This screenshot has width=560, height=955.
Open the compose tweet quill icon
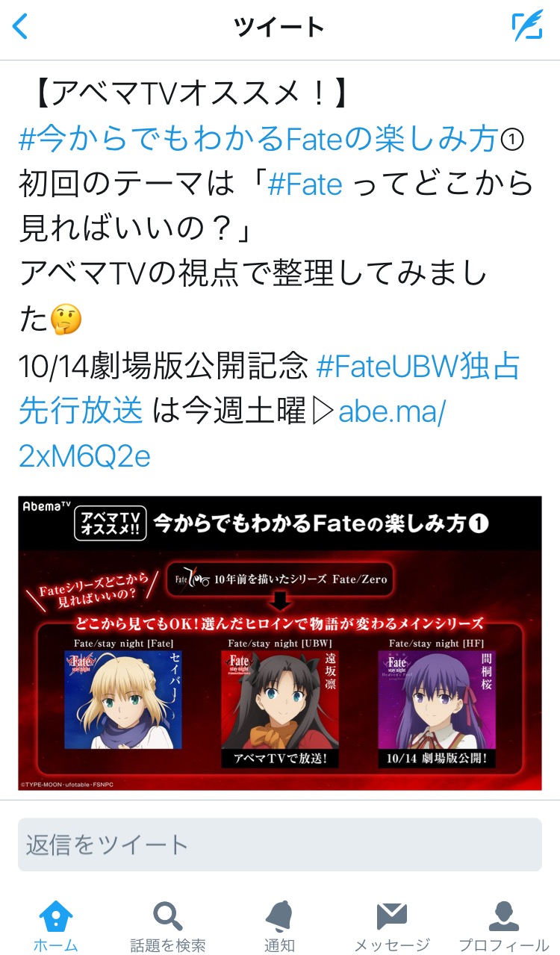(527, 26)
